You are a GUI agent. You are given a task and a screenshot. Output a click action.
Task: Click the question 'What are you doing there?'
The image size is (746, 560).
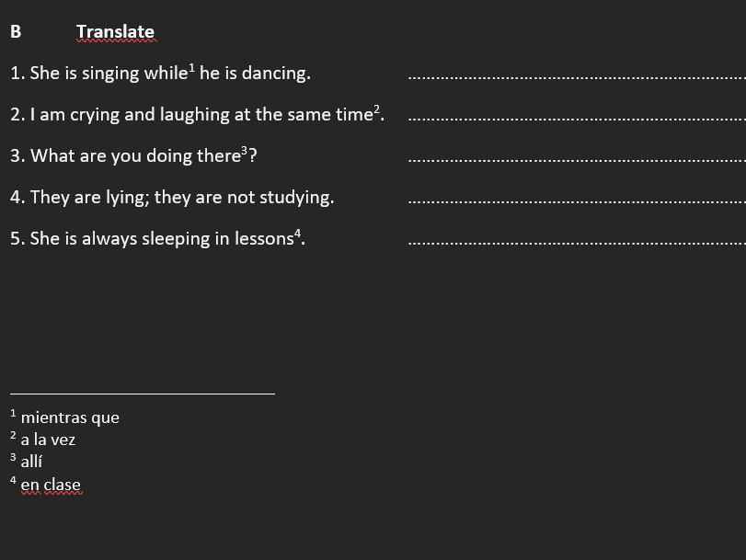[x=133, y=156]
